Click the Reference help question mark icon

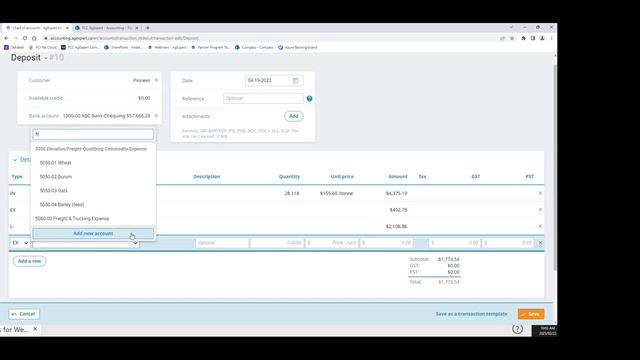click(x=309, y=98)
